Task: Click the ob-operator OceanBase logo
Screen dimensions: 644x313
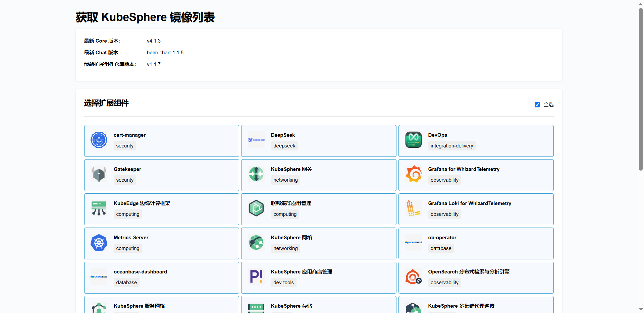Action: [x=414, y=243]
